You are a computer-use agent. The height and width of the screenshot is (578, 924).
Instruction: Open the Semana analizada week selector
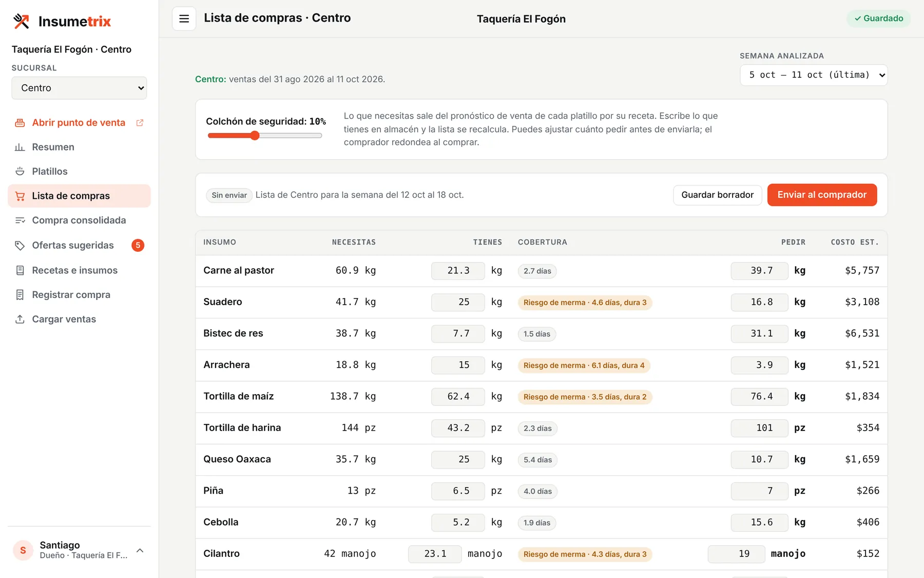point(814,75)
